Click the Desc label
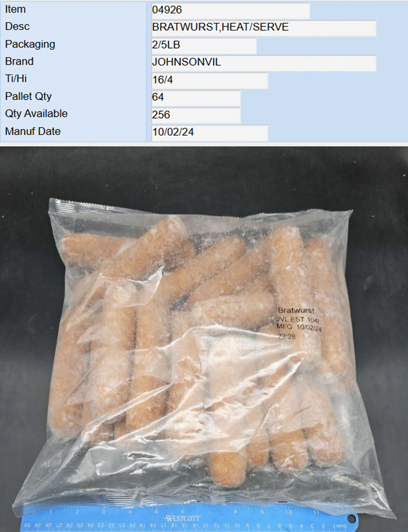The width and height of the screenshot is (408, 532). tap(17, 27)
